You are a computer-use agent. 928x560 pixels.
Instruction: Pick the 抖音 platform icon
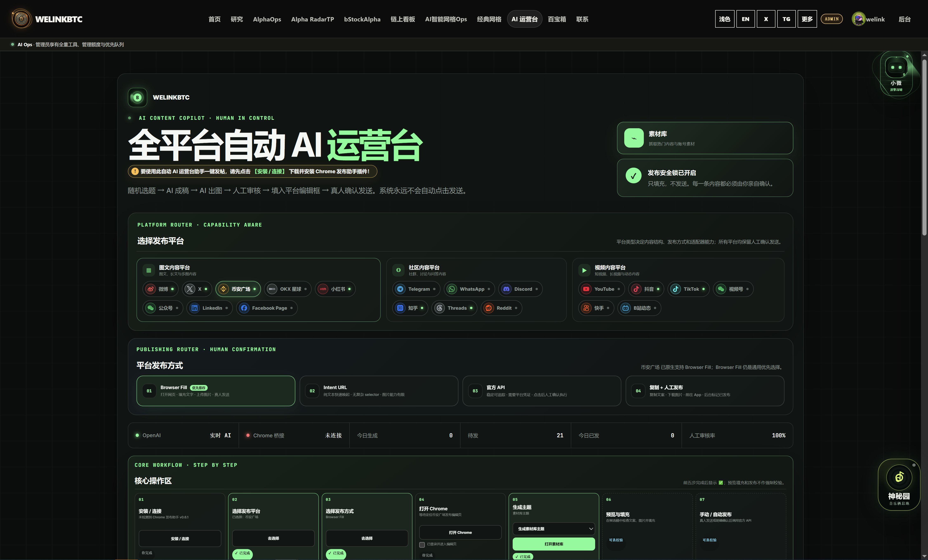[636, 289]
